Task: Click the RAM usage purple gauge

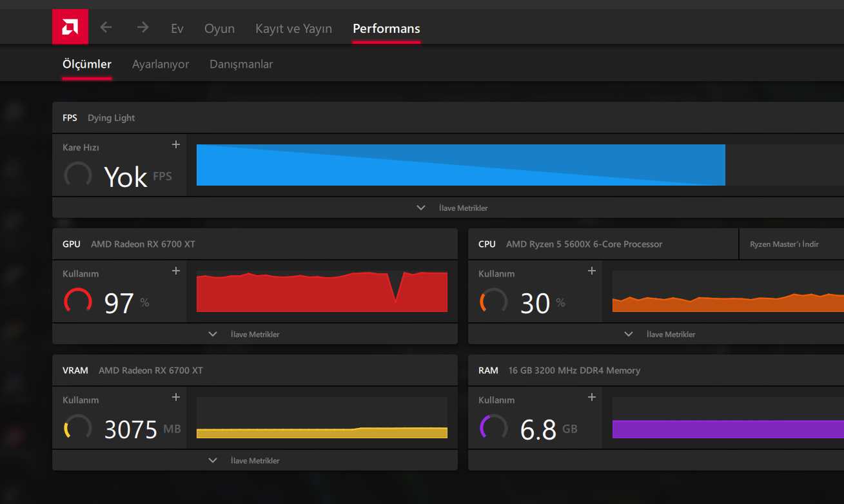Action: click(494, 428)
